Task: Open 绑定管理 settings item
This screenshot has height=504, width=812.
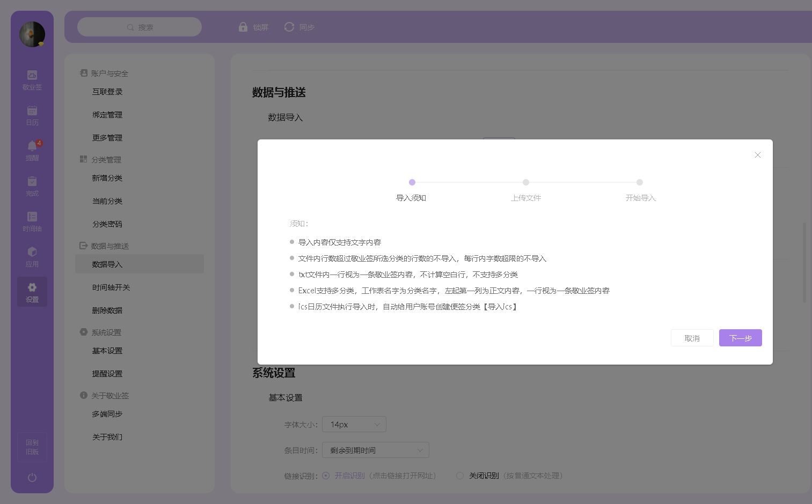Action: pos(107,115)
